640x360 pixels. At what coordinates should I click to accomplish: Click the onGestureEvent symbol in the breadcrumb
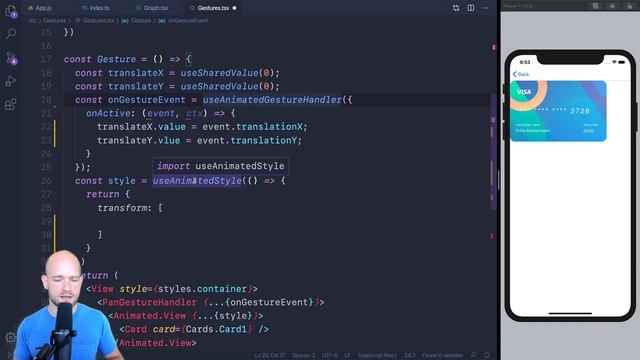tap(188, 20)
